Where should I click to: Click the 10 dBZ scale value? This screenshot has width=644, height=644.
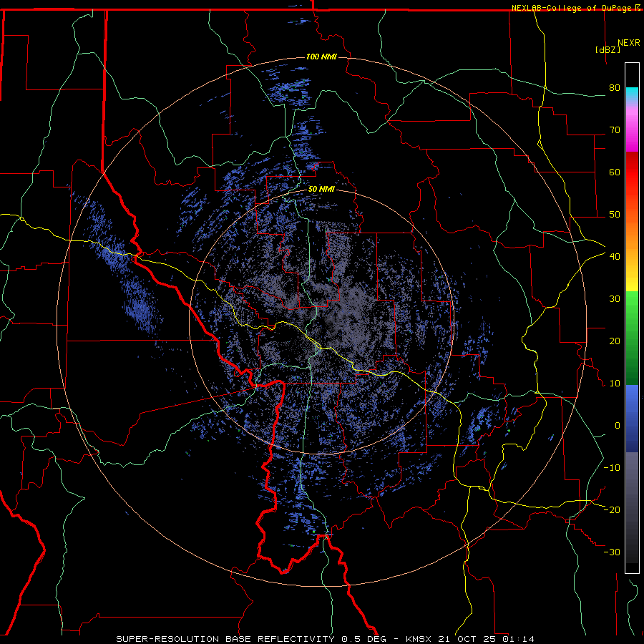(x=615, y=384)
